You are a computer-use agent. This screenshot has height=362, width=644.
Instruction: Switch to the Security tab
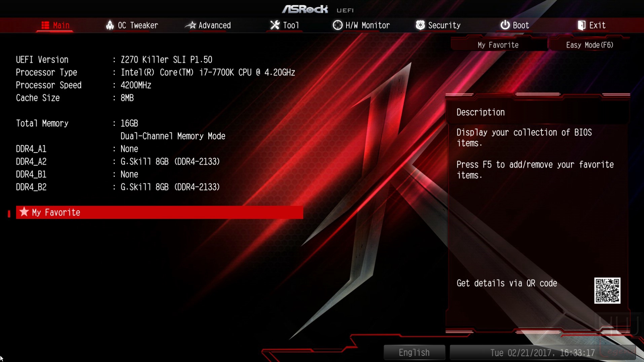click(438, 25)
